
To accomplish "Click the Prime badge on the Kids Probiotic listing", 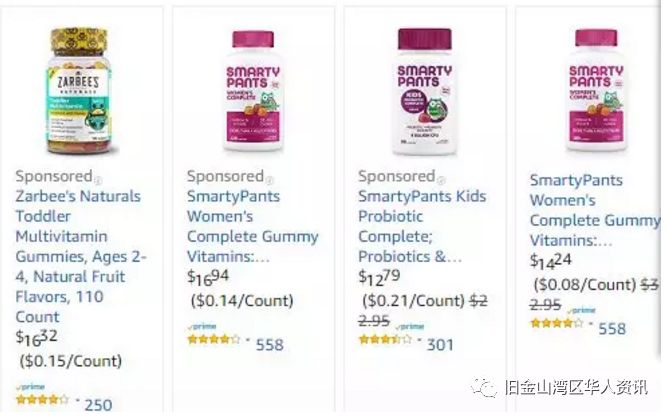I will pyautogui.click(x=408, y=326).
